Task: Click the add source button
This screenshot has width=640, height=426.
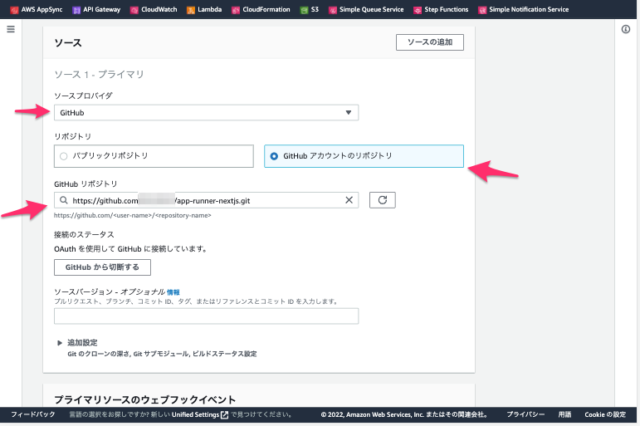Action: point(430,42)
